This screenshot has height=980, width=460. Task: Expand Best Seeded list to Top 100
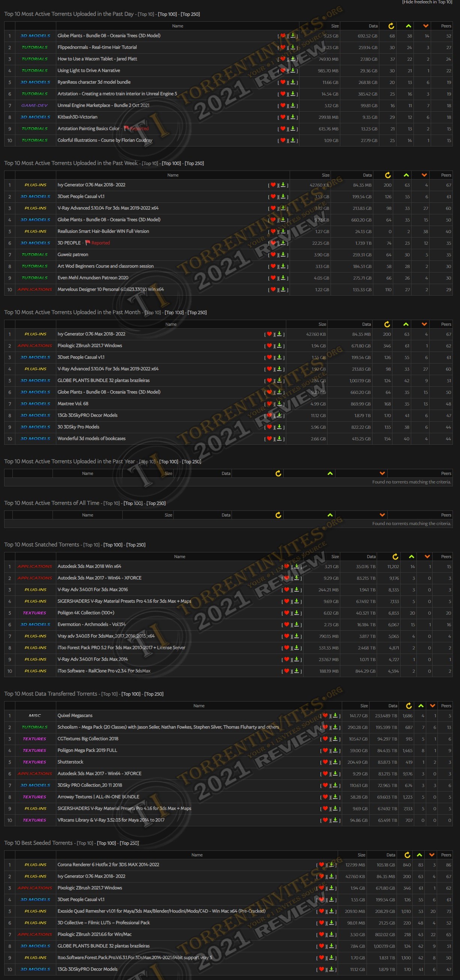click(x=106, y=843)
